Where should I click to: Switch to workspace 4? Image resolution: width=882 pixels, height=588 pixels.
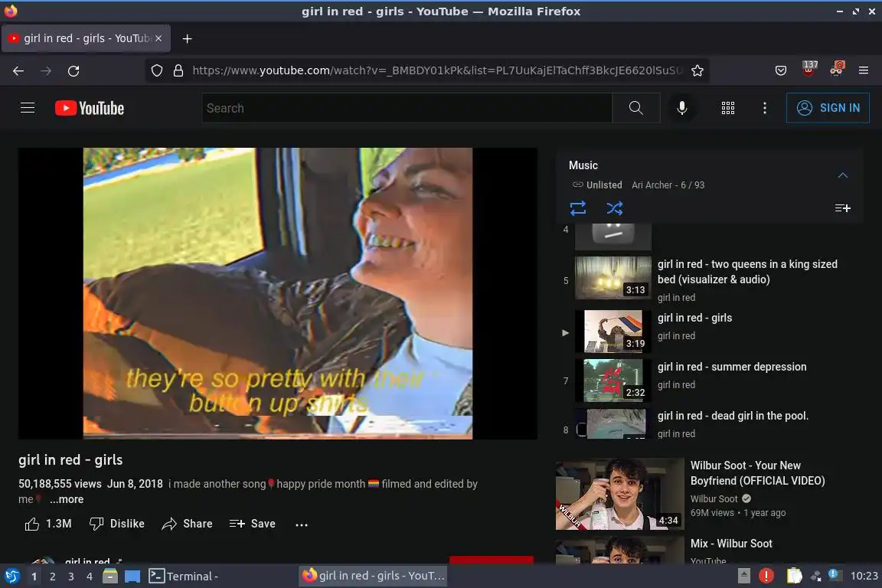click(x=89, y=577)
